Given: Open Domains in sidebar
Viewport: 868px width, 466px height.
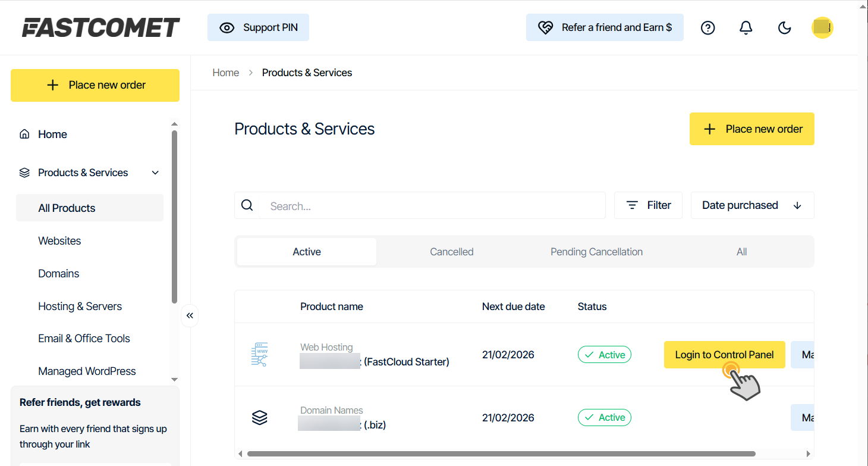Looking at the screenshot, I should click(x=58, y=273).
